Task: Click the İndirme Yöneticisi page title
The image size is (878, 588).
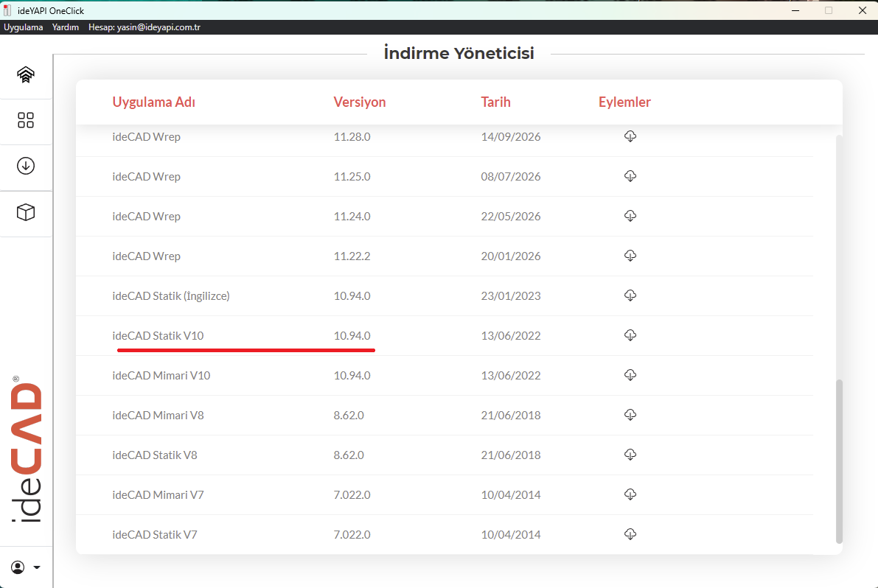Action: coord(459,53)
